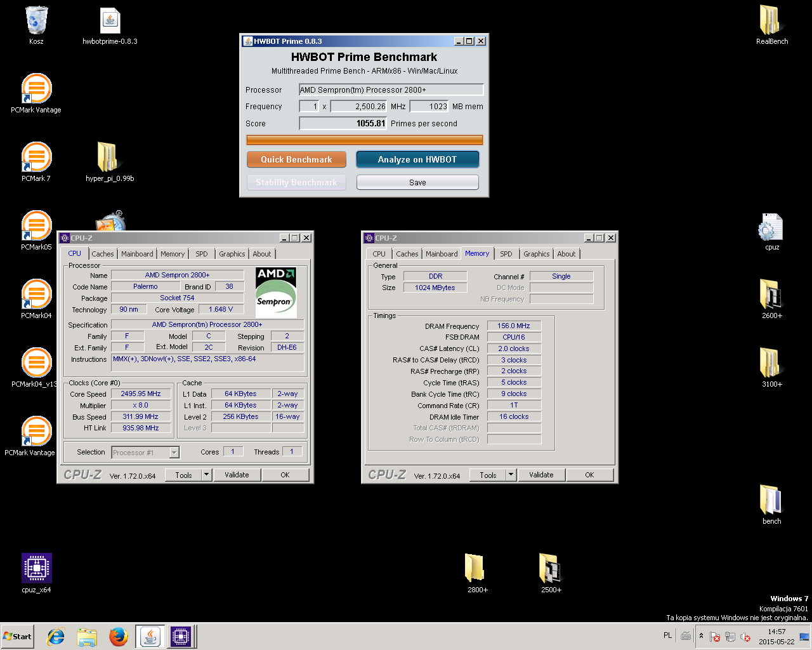812x650 pixels.
Task: Switch to CPU tab in CPU-Z Memory window
Action: (x=379, y=254)
